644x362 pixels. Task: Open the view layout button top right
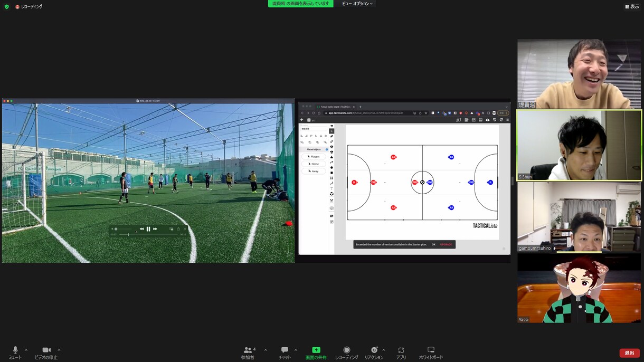(632, 6)
